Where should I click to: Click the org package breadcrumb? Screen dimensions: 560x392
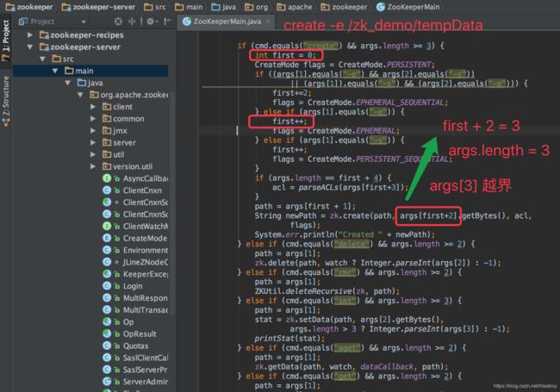(x=256, y=7)
